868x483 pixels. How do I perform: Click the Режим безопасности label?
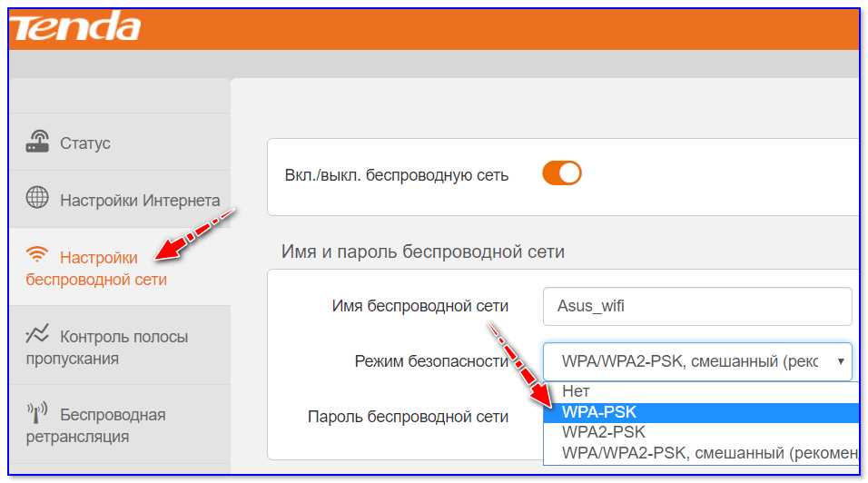click(431, 361)
